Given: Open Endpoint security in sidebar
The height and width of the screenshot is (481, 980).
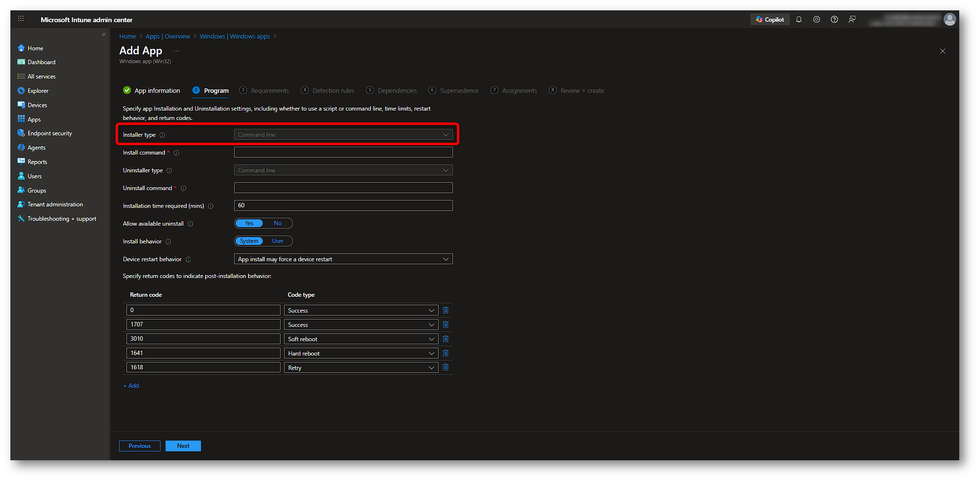Looking at the screenshot, I should tap(49, 133).
